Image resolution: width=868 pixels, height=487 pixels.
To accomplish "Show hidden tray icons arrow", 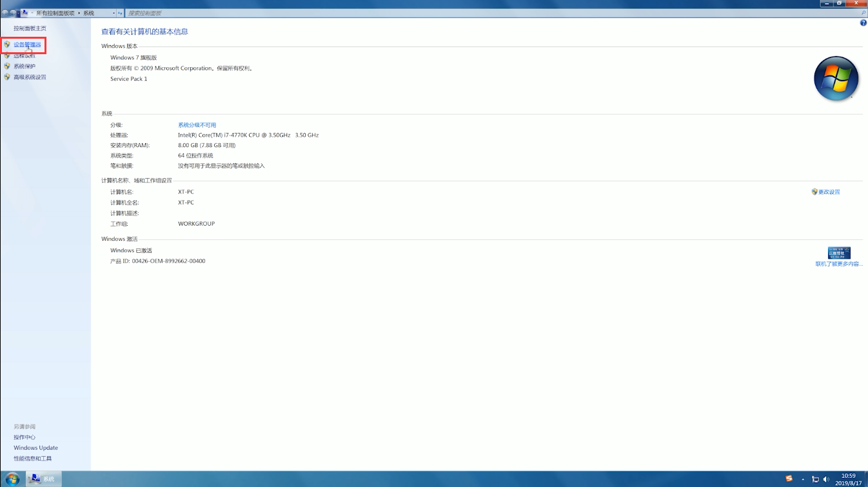I will pos(803,479).
